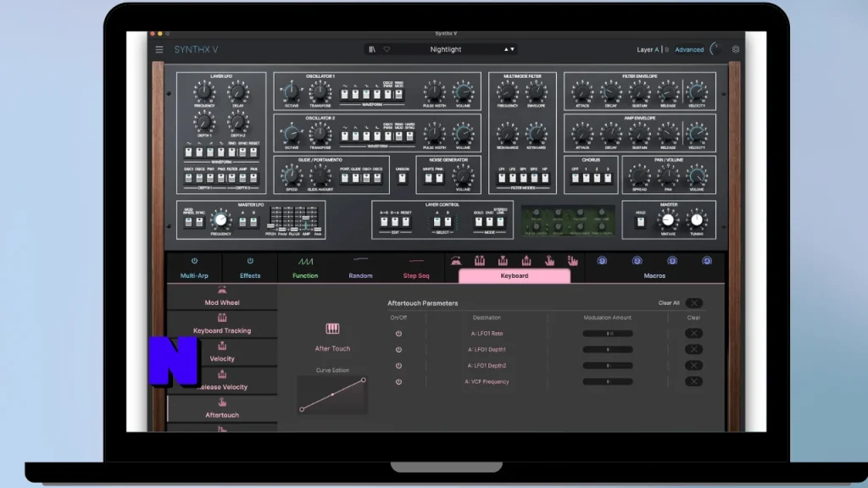This screenshot has height=488, width=868.
Task: Open the Nightlight preset name dropdown
Action: (446, 49)
